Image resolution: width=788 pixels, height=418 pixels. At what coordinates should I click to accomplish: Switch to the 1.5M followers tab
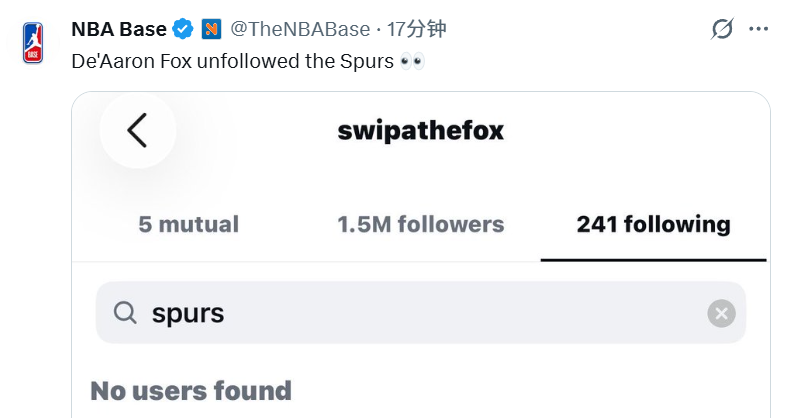point(421,225)
